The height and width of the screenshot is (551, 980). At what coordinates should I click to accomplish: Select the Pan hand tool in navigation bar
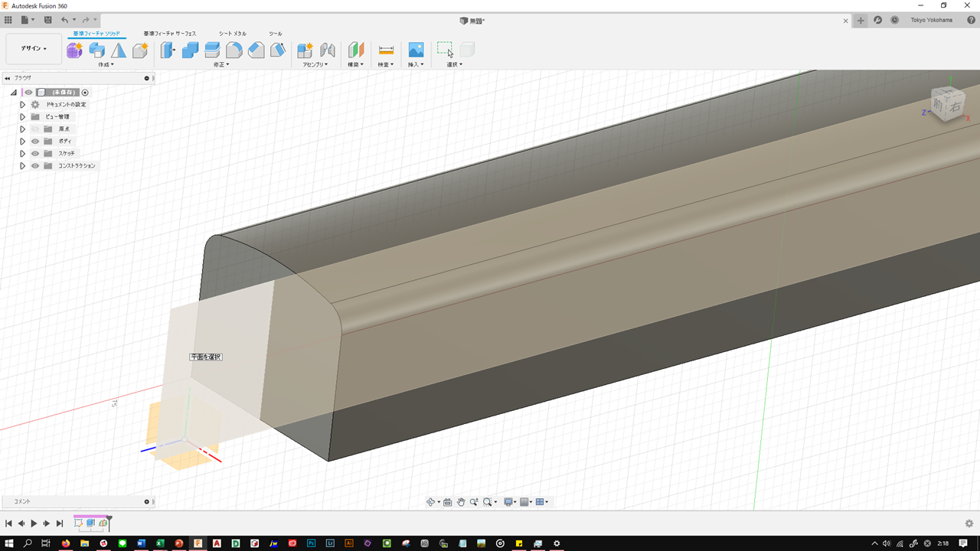[x=461, y=502]
